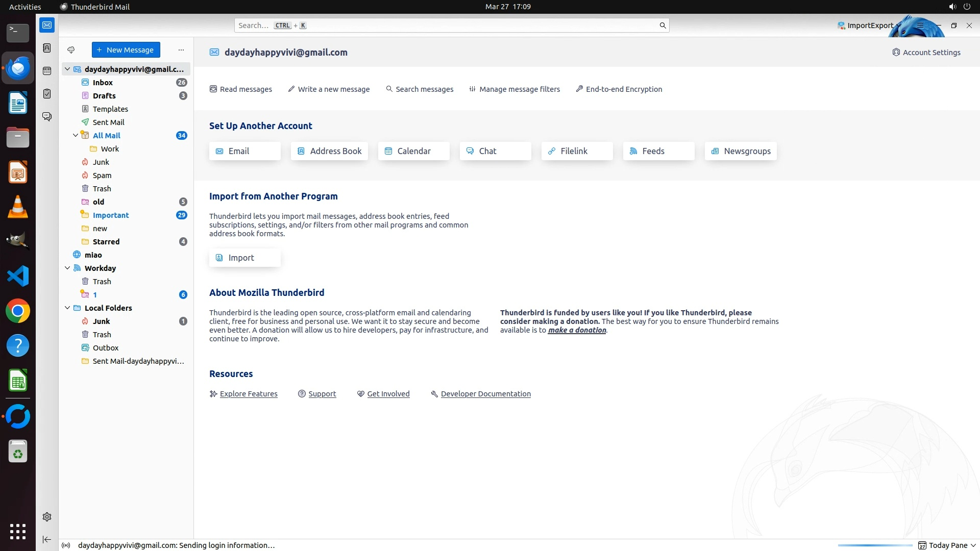This screenshot has width=980, height=551.
Task: Click the New Message button
Action: pyautogui.click(x=126, y=50)
